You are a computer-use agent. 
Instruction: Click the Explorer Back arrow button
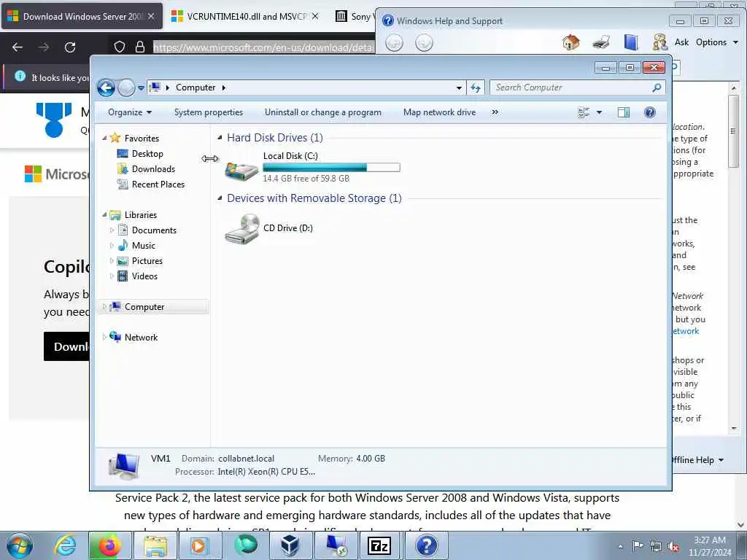(x=106, y=87)
